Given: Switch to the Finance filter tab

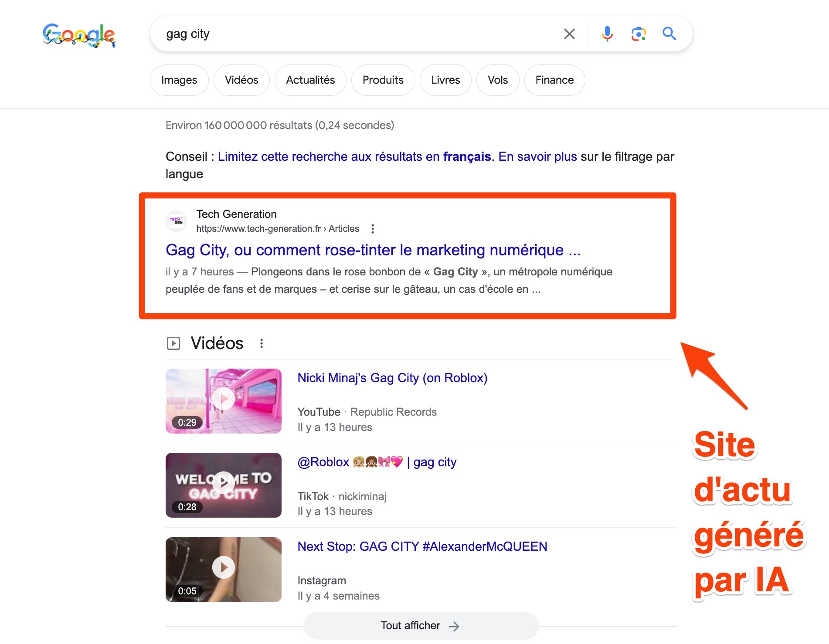Looking at the screenshot, I should pos(554,80).
